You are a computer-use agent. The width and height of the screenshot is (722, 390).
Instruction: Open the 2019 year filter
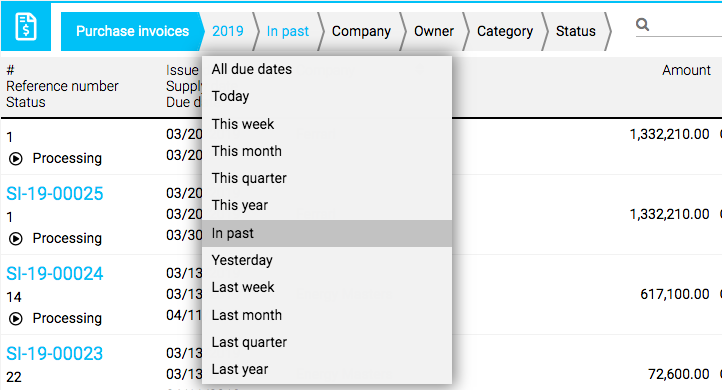(227, 31)
